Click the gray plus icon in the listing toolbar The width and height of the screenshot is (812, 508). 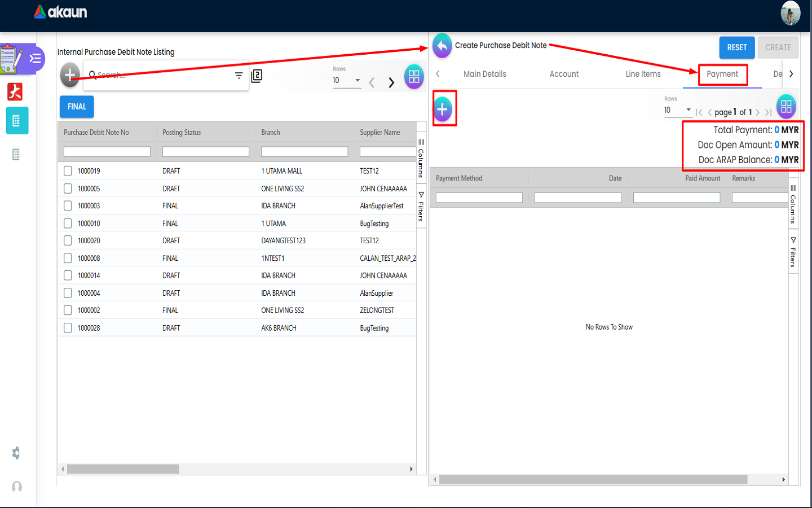pyautogui.click(x=70, y=75)
